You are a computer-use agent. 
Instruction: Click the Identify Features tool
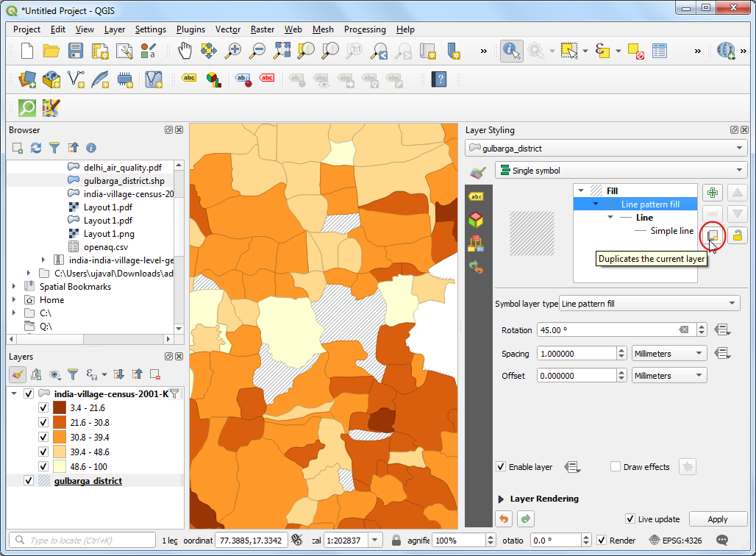(x=511, y=51)
